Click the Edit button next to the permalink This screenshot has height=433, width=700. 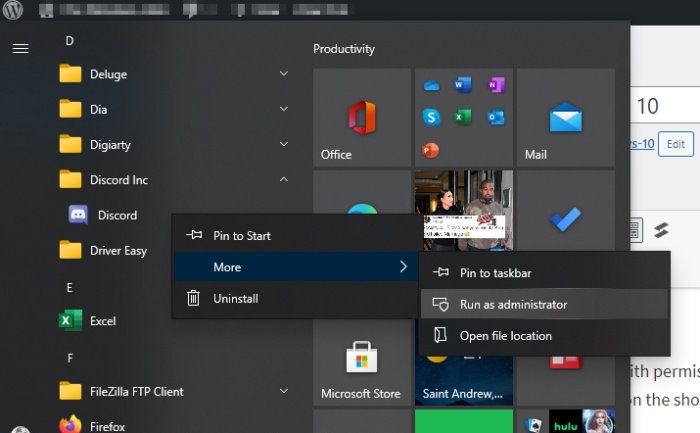click(676, 144)
